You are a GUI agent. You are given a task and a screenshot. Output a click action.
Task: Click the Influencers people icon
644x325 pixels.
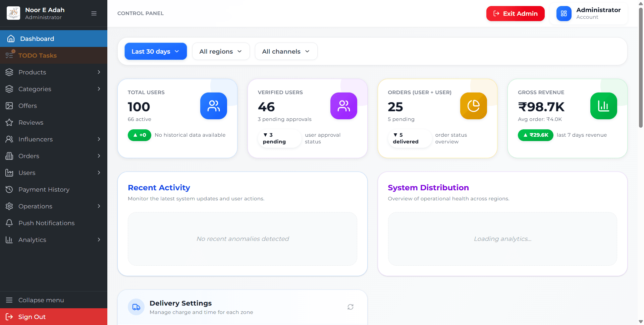[x=9, y=139]
